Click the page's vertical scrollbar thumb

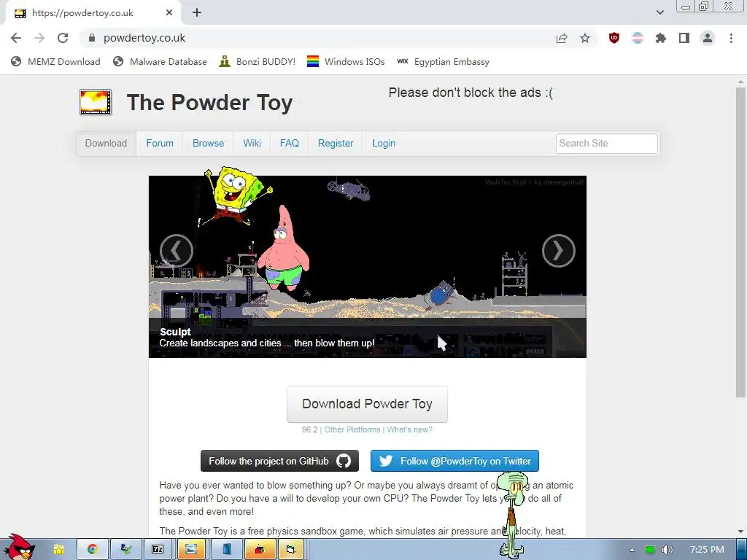click(x=740, y=242)
